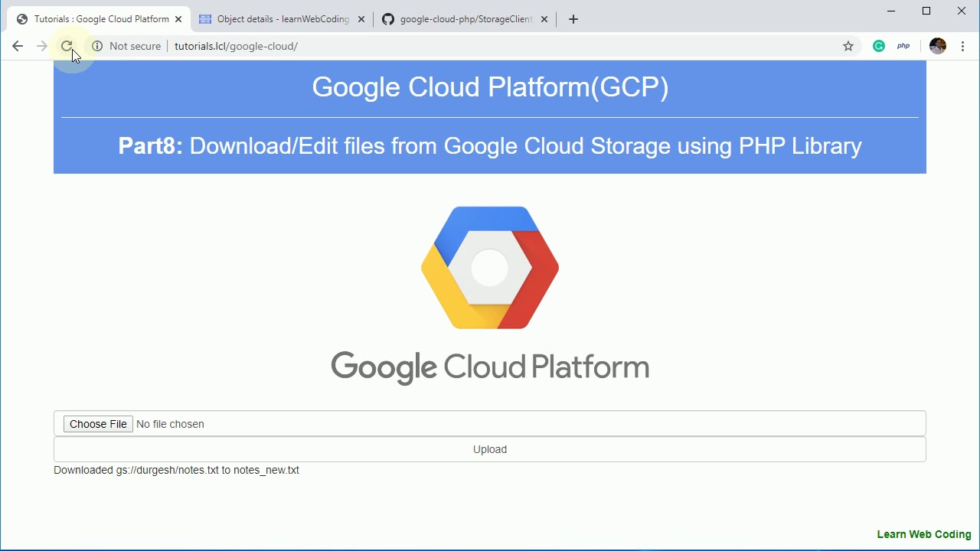This screenshot has height=551, width=980.
Task: Bookmark this page with the star icon
Action: coord(848,46)
